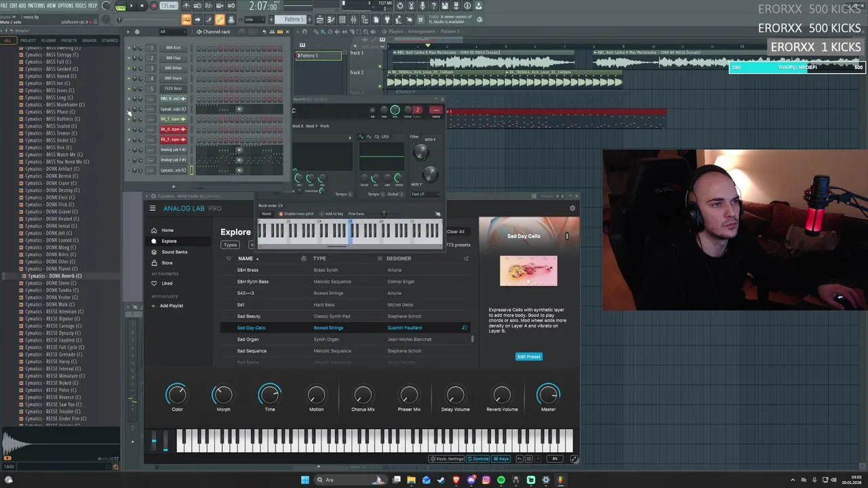Select the Cymatic..erb (C) channel button
Screen dimensions: 868x488
click(173, 170)
